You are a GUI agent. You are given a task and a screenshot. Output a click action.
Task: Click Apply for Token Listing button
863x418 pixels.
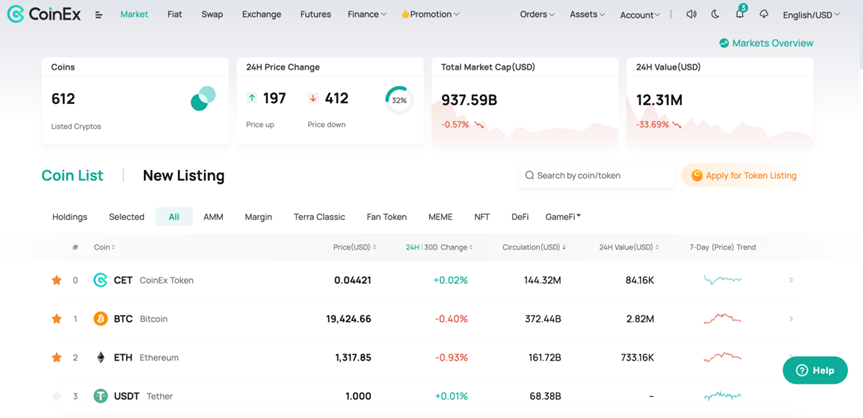point(743,176)
